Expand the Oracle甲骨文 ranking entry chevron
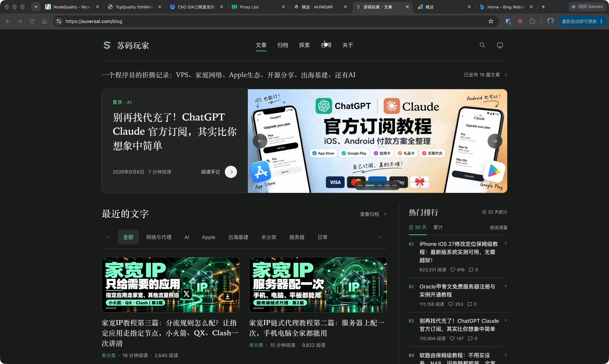The image size is (609, 364). tap(505, 286)
